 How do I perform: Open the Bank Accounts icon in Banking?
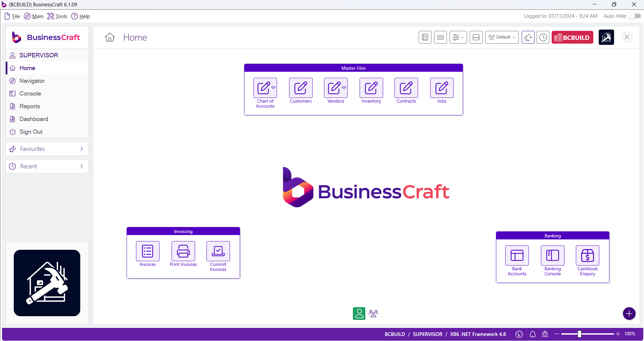click(x=517, y=255)
